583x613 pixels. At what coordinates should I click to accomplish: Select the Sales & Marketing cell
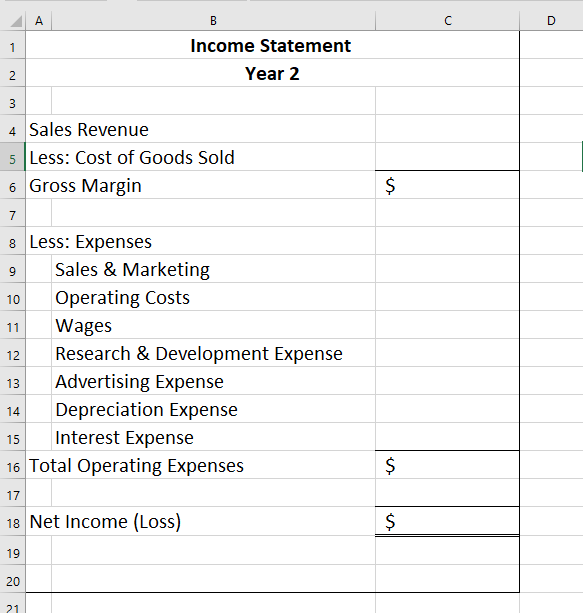point(213,269)
